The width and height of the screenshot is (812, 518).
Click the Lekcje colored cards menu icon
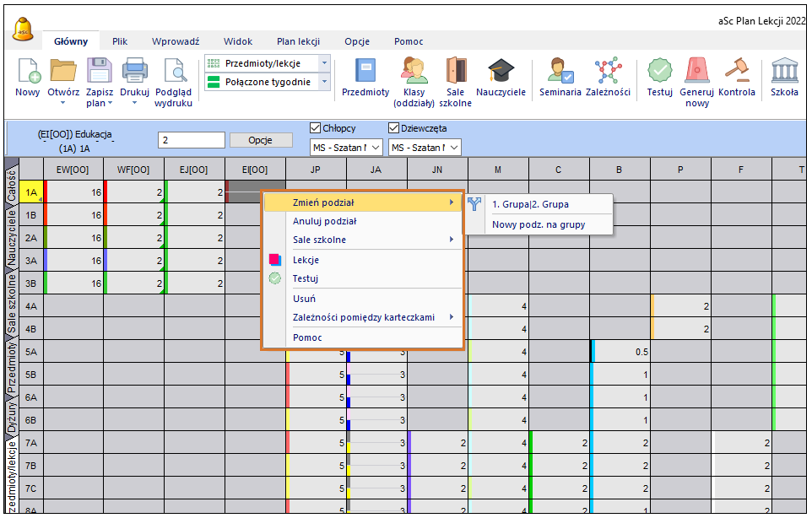click(275, 260)
